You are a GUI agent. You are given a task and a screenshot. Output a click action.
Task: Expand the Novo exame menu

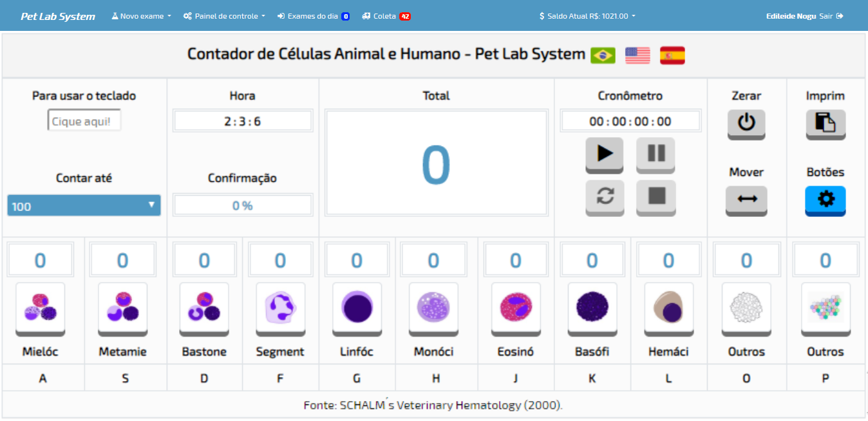click(141, 16)
